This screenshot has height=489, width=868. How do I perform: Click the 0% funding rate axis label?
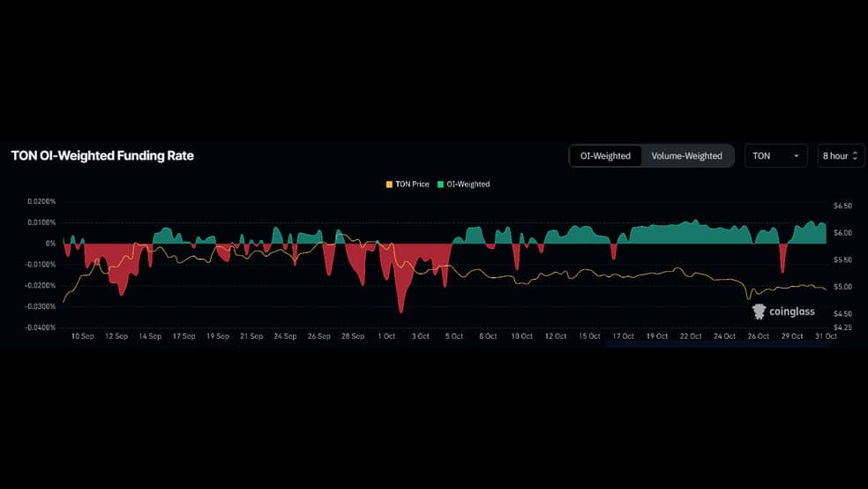[x=50, y=244]
